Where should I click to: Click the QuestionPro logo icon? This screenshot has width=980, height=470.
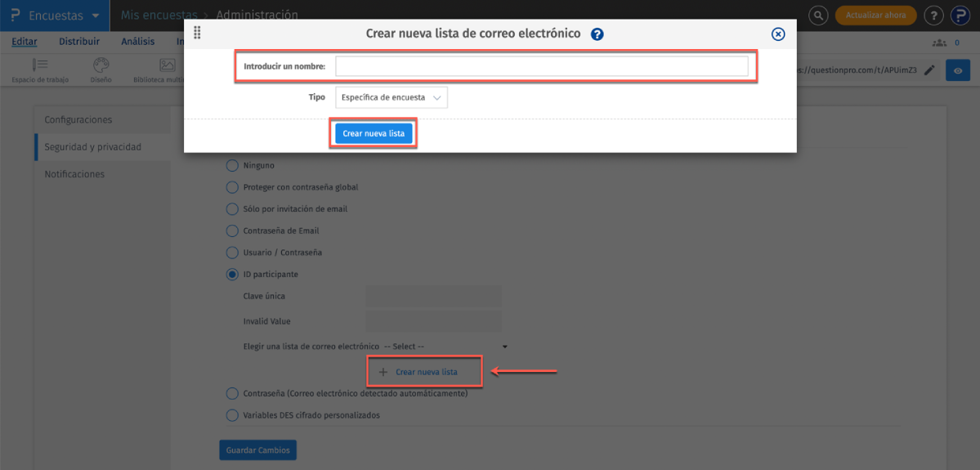pos(16,16)
